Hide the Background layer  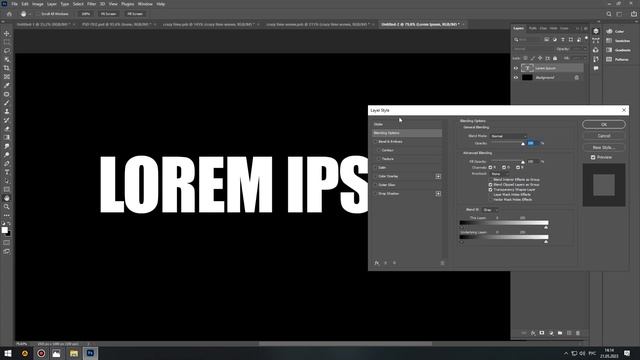[x=516, y=78]
